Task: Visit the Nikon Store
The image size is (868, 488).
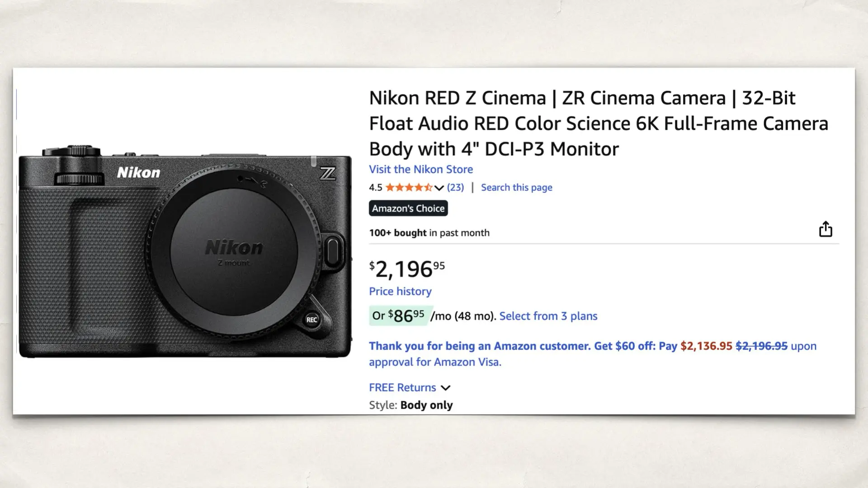Action: click(x=421, y=169)
